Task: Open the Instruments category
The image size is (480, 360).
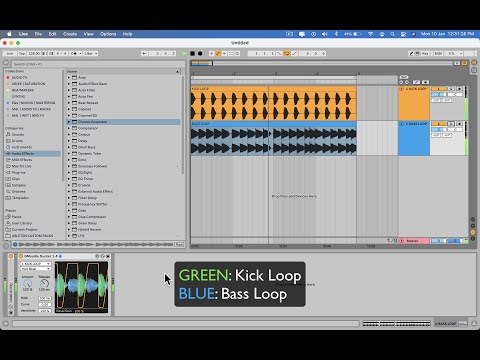Action: pos(22,147)
